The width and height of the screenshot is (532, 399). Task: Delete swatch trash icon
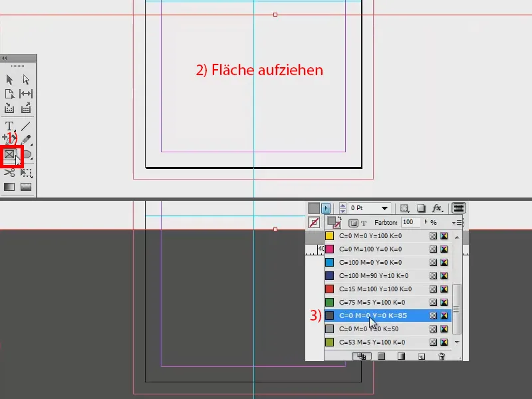[442, 356]
